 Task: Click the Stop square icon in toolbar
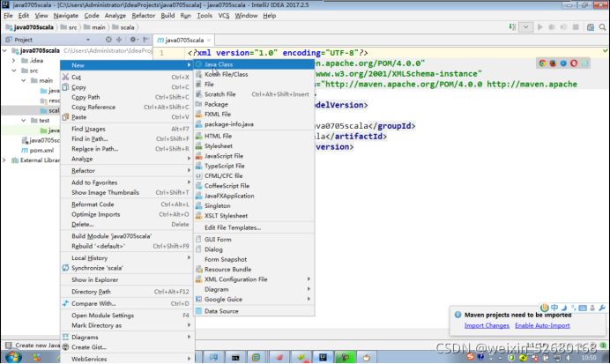click(x=576, y=27)
